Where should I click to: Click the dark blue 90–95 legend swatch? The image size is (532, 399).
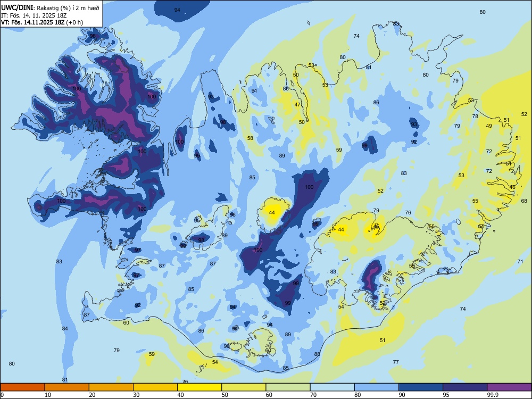click(x=421, y=387)
